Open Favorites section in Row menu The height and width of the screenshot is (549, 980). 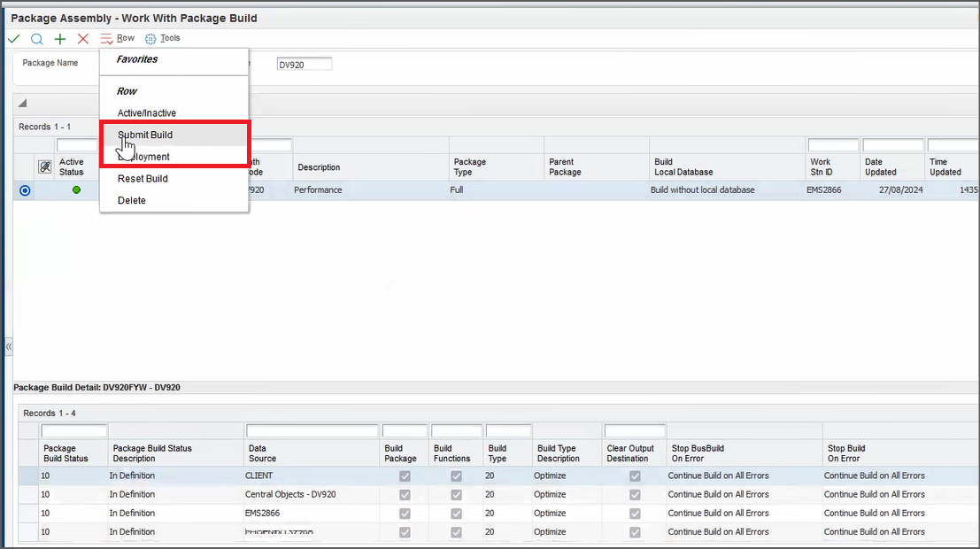click(x=137, y=59)
